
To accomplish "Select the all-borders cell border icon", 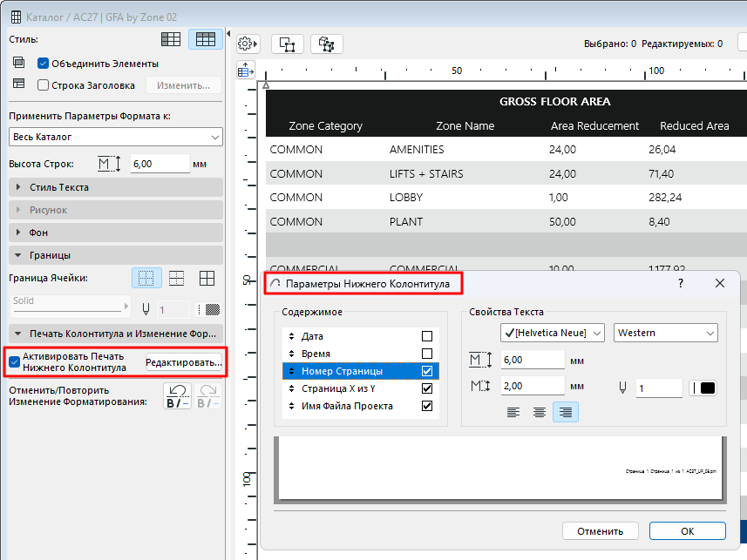I will [x=207, y=279].
